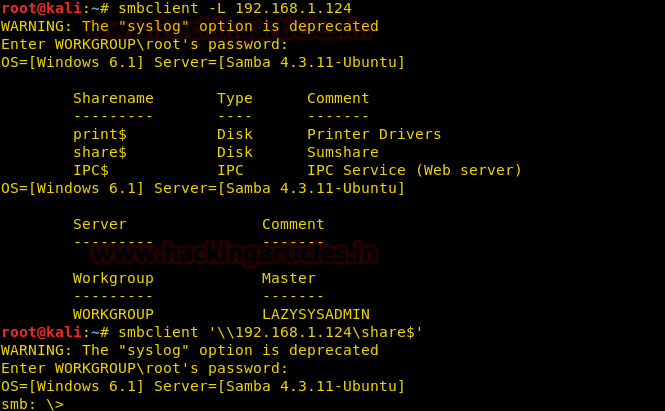
Task: Click the Sumshare comment text
Action: point(343,152)
